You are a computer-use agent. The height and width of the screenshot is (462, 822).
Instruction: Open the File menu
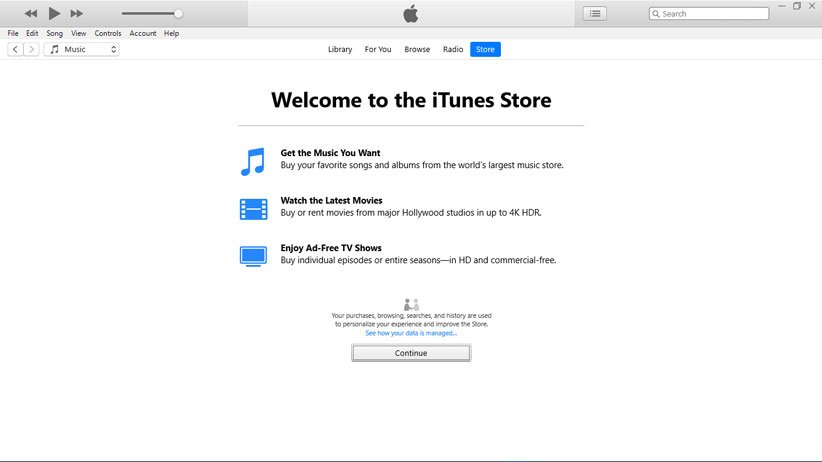13,33
